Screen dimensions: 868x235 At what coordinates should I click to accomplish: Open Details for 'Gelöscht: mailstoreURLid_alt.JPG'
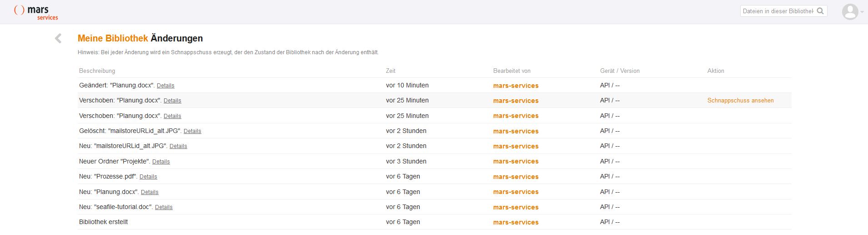click(x=192, y=131)
